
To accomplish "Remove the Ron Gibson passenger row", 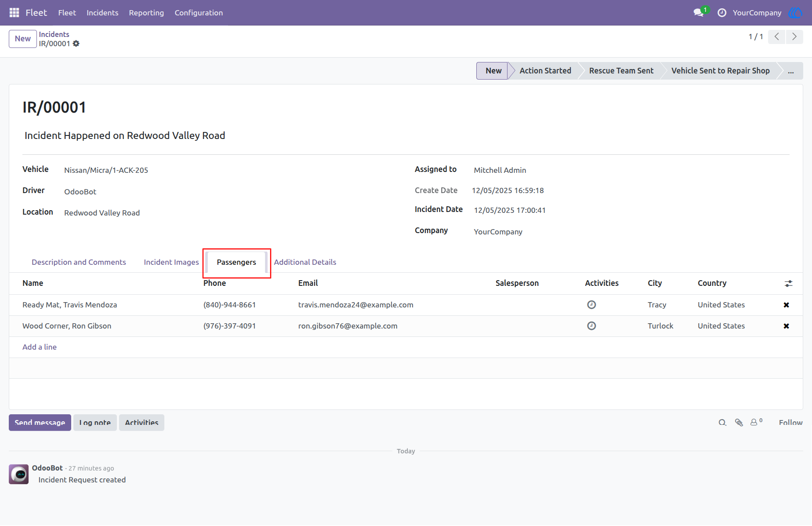I will pos(787,326).
